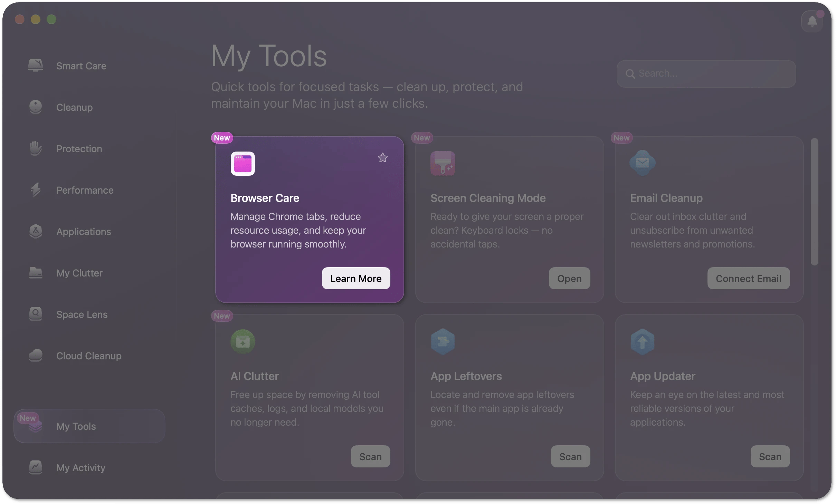The width and height of the screenshot is (836, 504).
Task: Click the vertical scrollbar of the tools list
Action: point(814,202)
